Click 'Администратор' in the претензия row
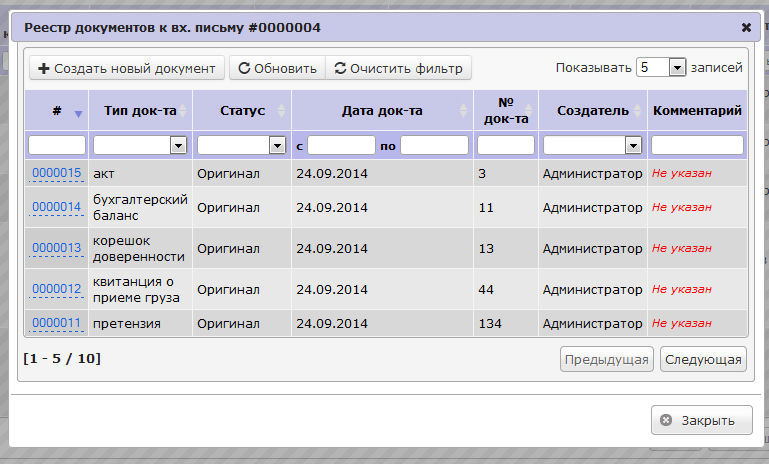 [x=592, y=323]
